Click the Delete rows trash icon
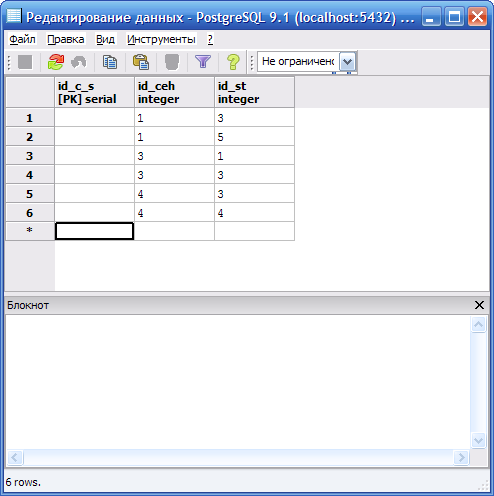The height and width of the screenshot is (496, 494). click(x=172, y=62)
